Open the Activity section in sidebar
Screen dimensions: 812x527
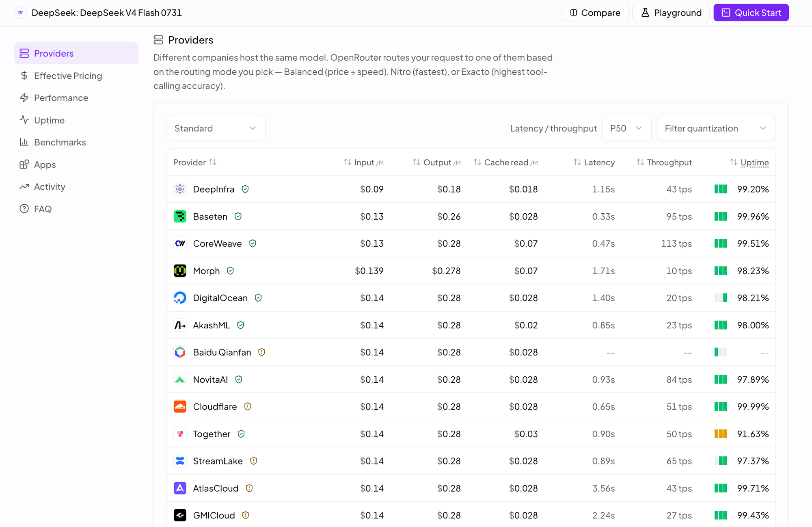coord(76,187)
